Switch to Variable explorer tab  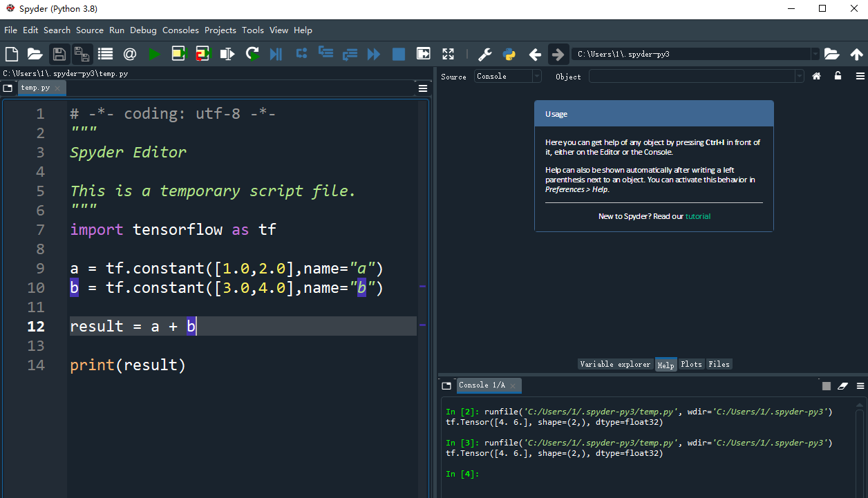615,364
